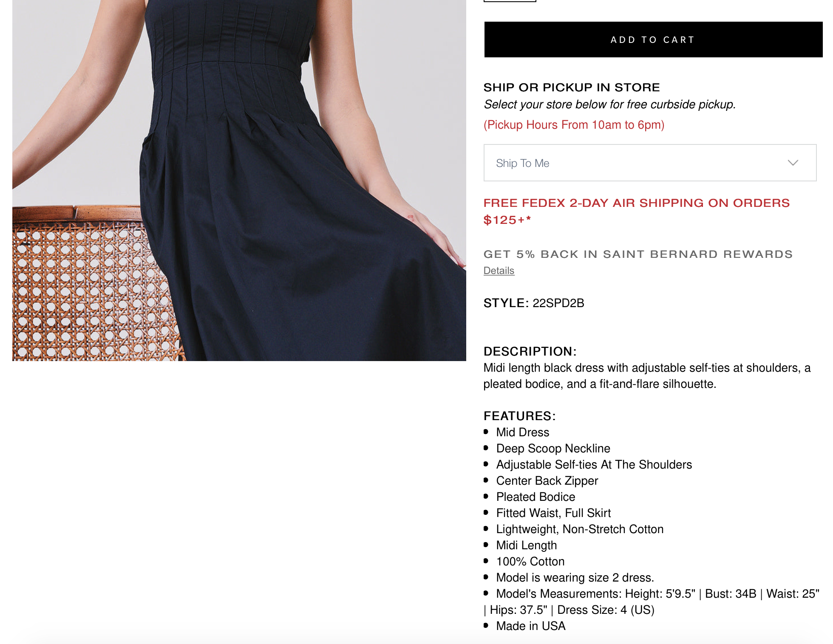Image resolution: width=833 pixels, height=644 pixels.
Task: Click the black dress product photo
Action: pos(239,180)
